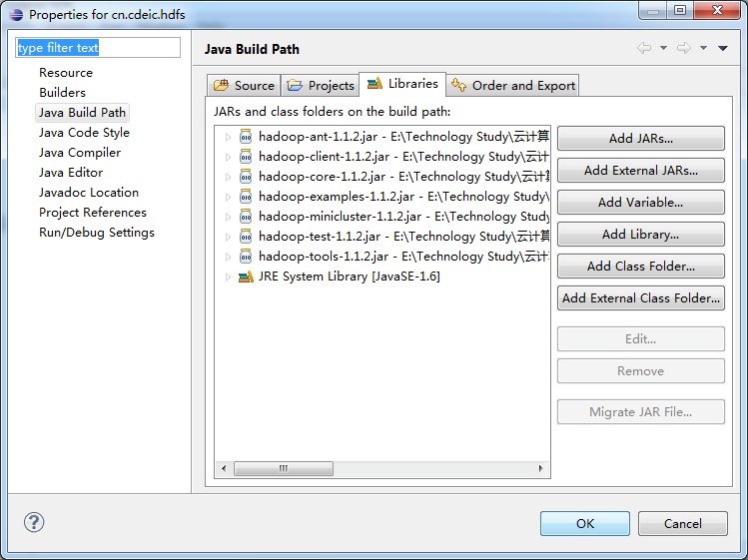Click the back navigation arrow icon
The image size is (748, 560).
[644, 48]
